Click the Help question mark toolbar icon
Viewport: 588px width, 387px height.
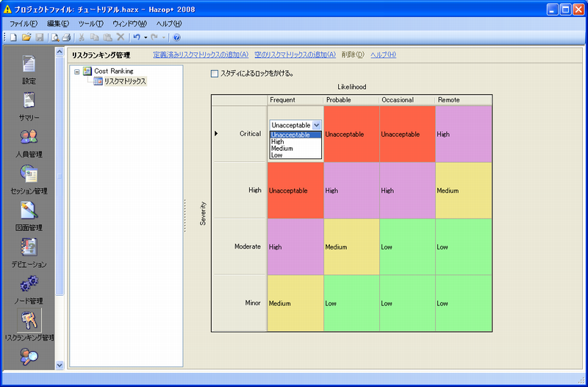(177, 38)
